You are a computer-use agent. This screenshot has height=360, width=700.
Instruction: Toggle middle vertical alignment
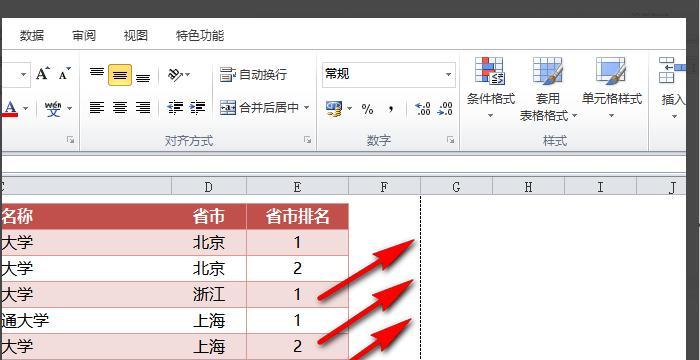click(x=120, y=75)
